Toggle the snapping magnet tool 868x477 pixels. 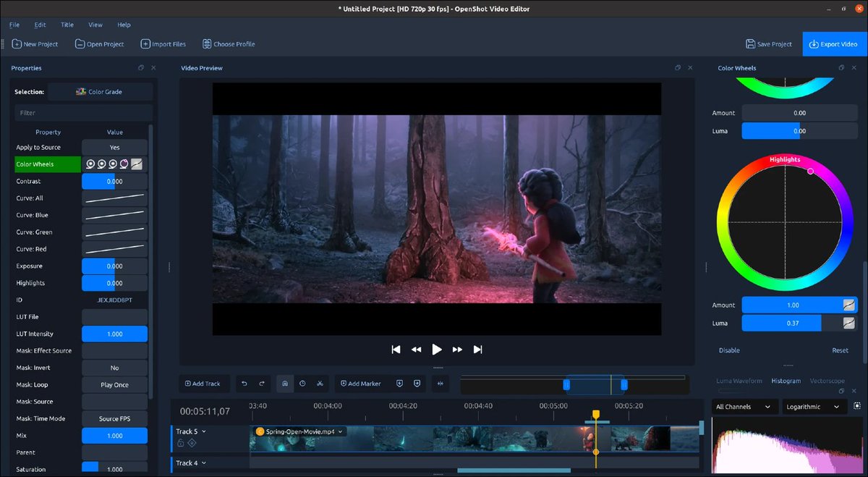(285, 384)
